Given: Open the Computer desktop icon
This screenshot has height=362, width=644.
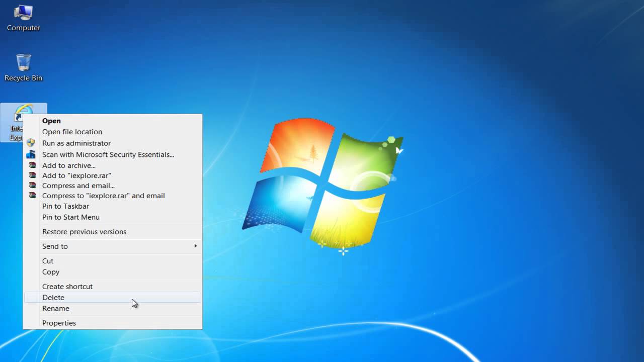Looking at the screenshot, I should [x=23, y=18].
